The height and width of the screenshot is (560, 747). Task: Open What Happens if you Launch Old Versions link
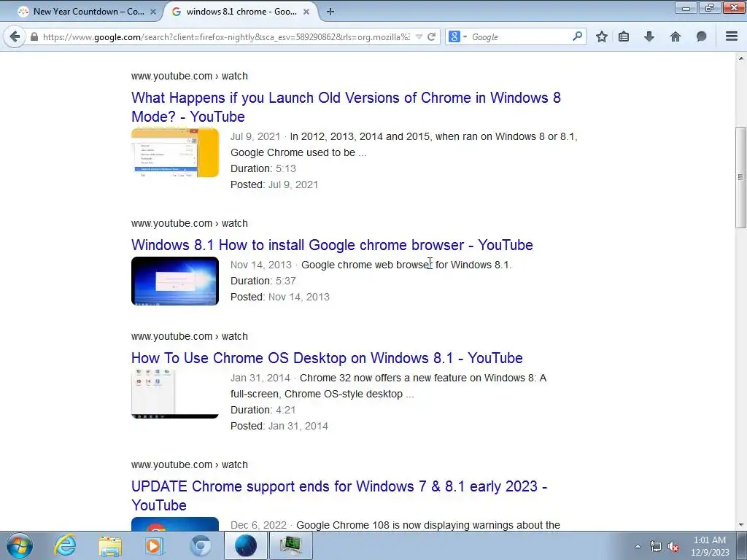pyautogui.click(x=346, y=107)
